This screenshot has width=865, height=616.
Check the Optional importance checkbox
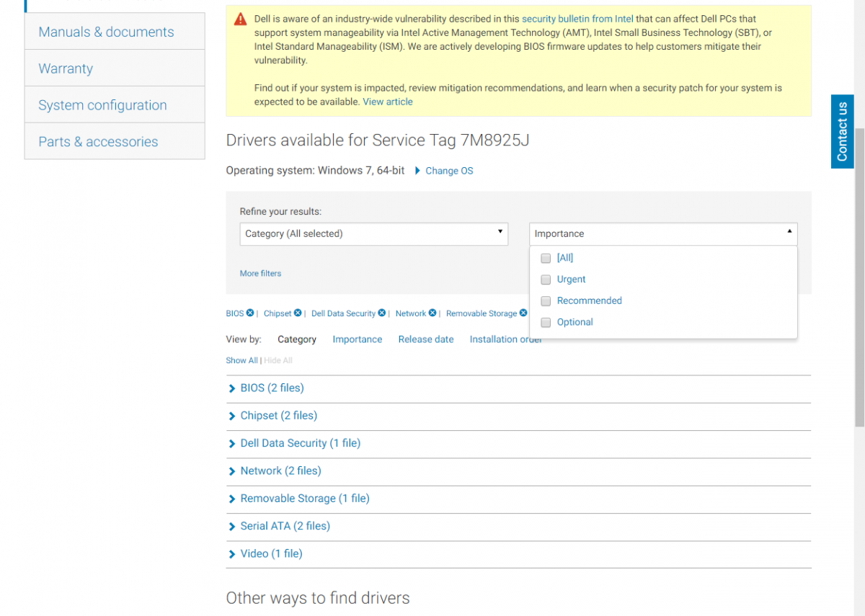coord(546,323)
